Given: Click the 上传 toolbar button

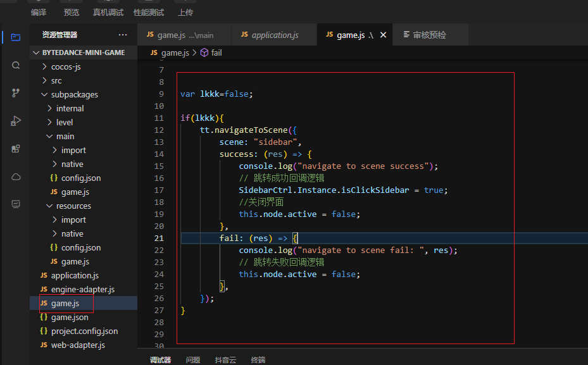Looking at the screenshot, I should coord(185,12).
